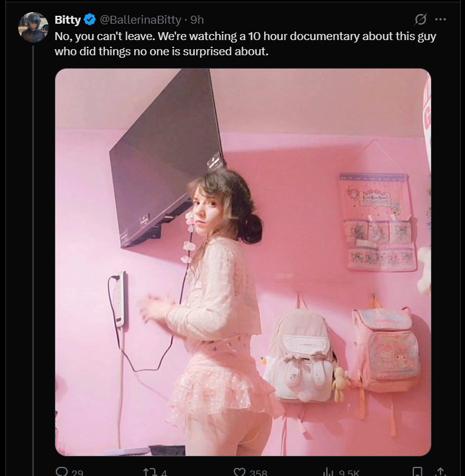Like the post with the heart icon
The height and width of the screenshot is (476, 465).
239,472
